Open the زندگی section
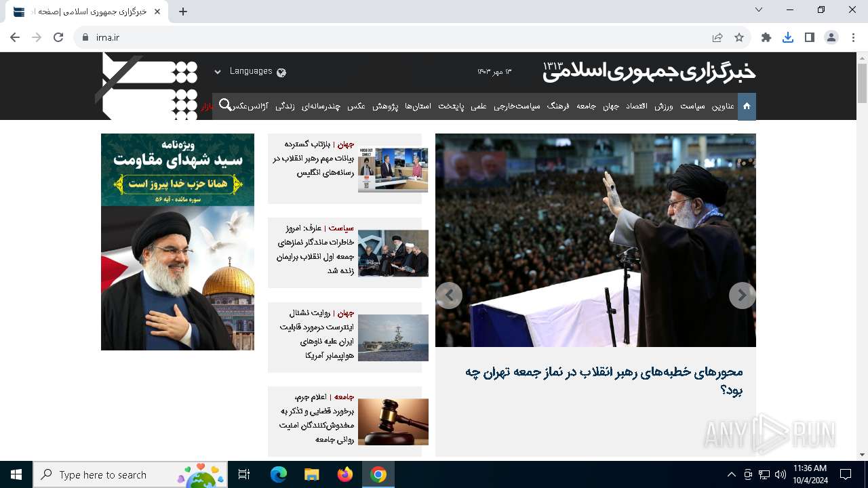Image resolution: width=868 pixels, height=488 pixels. pyautogui.click(x=285, y=106)
